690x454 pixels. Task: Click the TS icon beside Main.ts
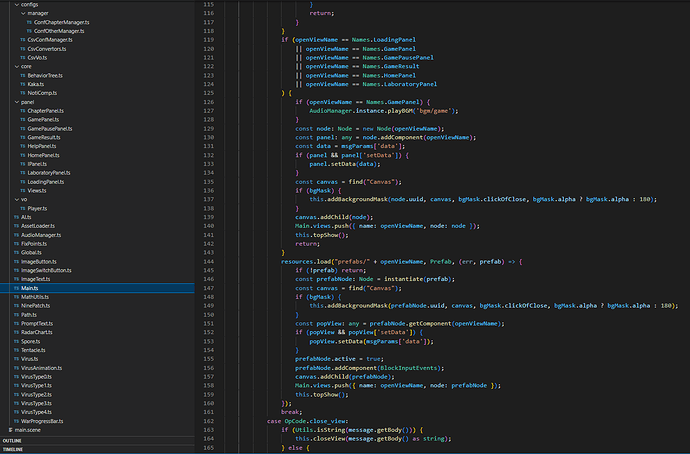(16, 287)
